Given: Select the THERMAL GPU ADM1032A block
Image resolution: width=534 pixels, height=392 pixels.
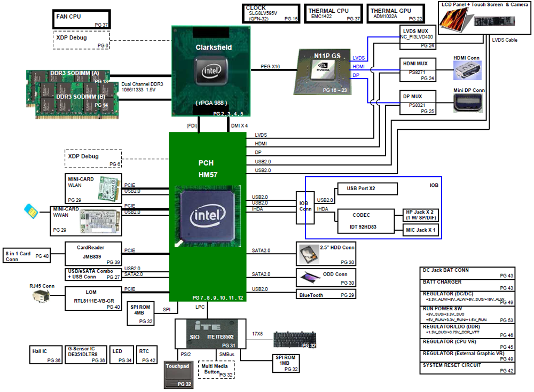Looking at the screenshot, I should [x=396, y=14].
